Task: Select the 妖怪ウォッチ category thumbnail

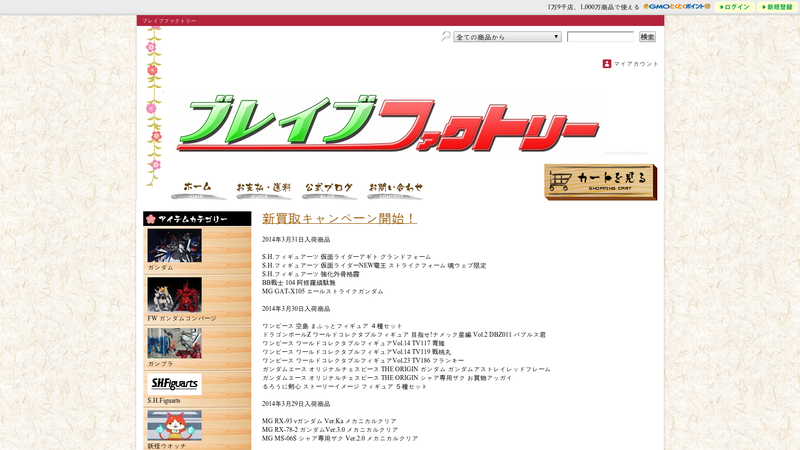Action: [174, 425]
